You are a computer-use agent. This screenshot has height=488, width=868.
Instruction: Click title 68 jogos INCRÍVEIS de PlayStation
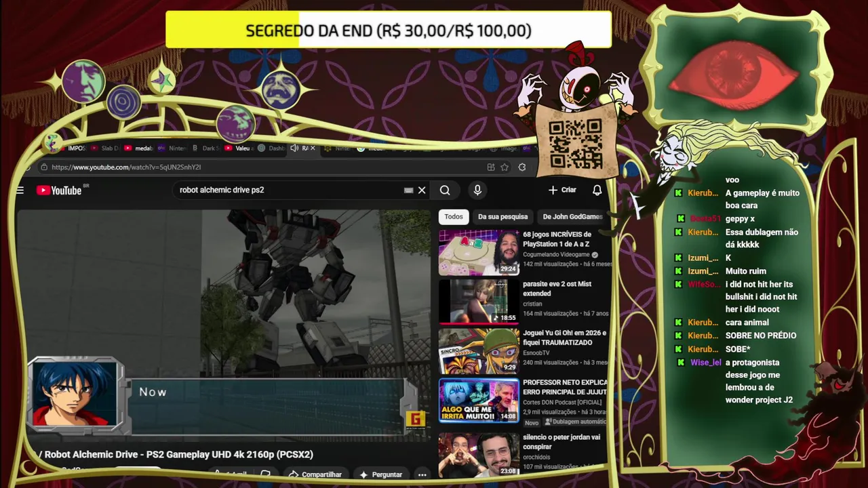557,239
